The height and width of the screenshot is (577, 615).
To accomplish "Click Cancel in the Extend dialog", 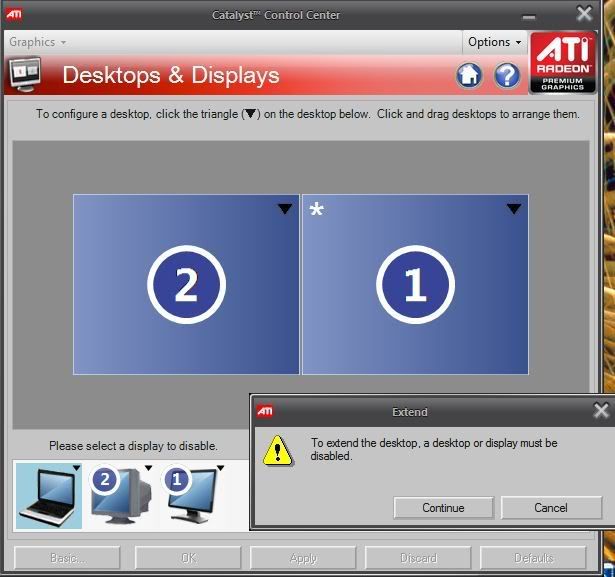I will (x=551, y=508).
